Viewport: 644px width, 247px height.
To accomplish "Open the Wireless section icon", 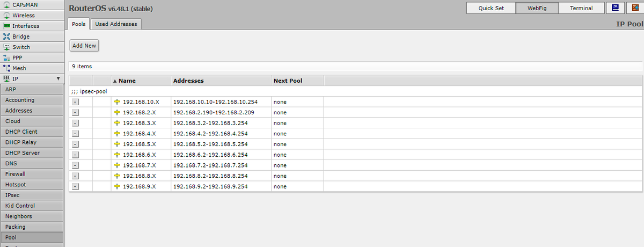I will 7,15.
